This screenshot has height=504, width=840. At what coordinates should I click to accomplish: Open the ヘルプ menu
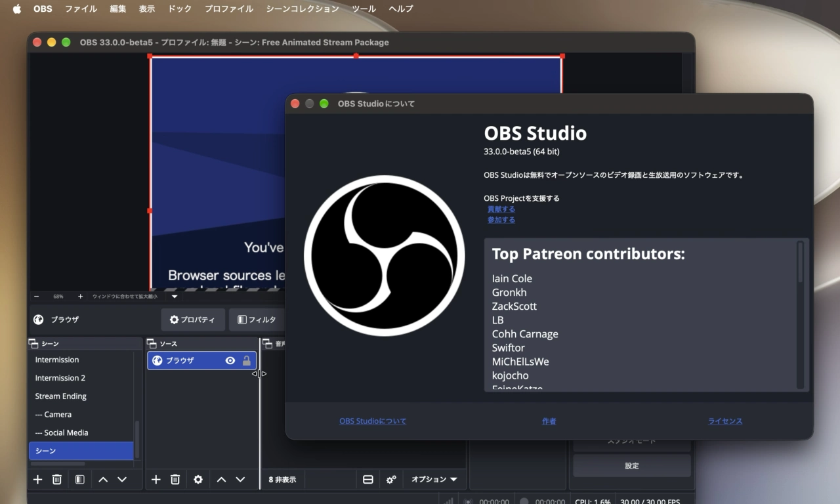coord(401,9)
